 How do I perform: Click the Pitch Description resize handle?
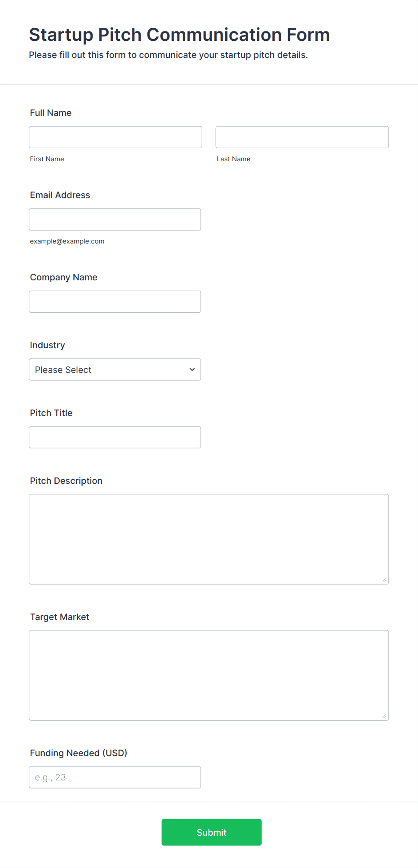click(x=384, y=580)
